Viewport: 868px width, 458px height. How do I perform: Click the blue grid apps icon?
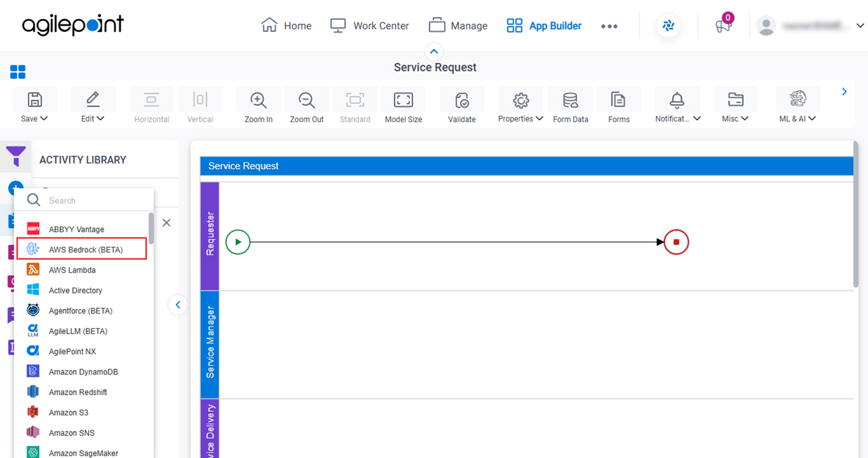pyautogui.click(x=18, y=72)
